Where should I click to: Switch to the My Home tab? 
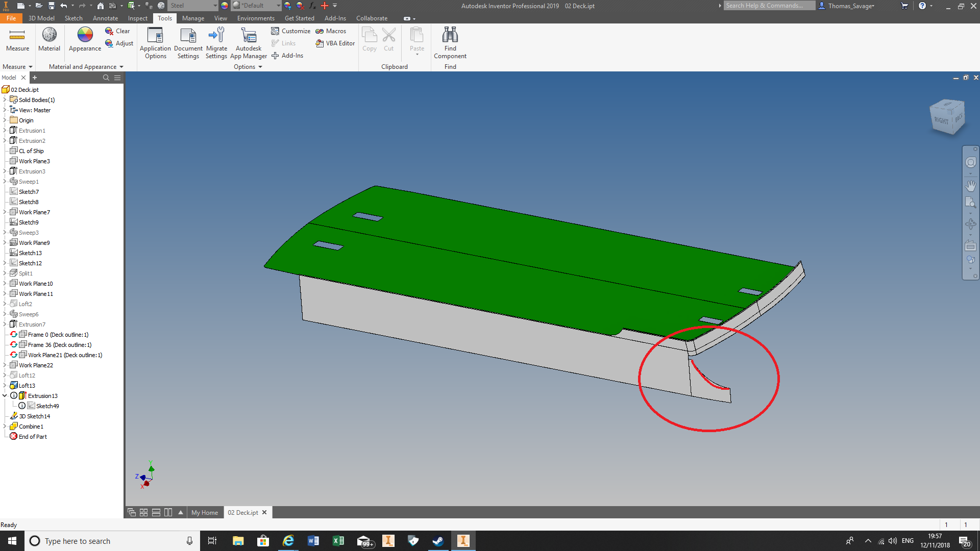pyautogui.click(x=205, y=512)
